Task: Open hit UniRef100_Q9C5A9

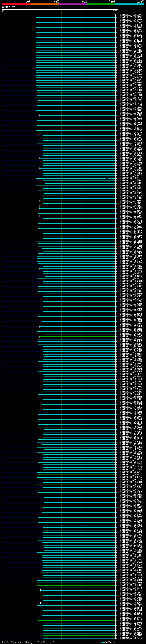Action: [x=131, y=22]
